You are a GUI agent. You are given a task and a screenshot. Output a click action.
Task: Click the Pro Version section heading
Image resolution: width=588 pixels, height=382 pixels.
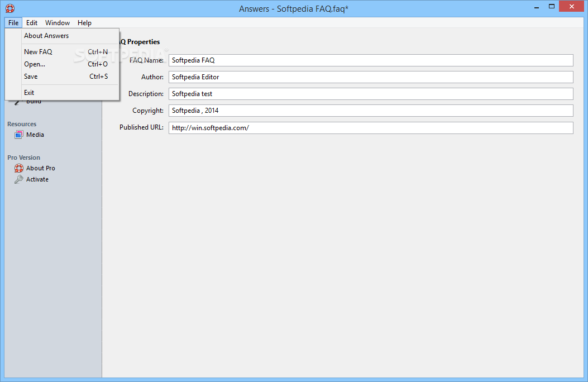[23, 158]
